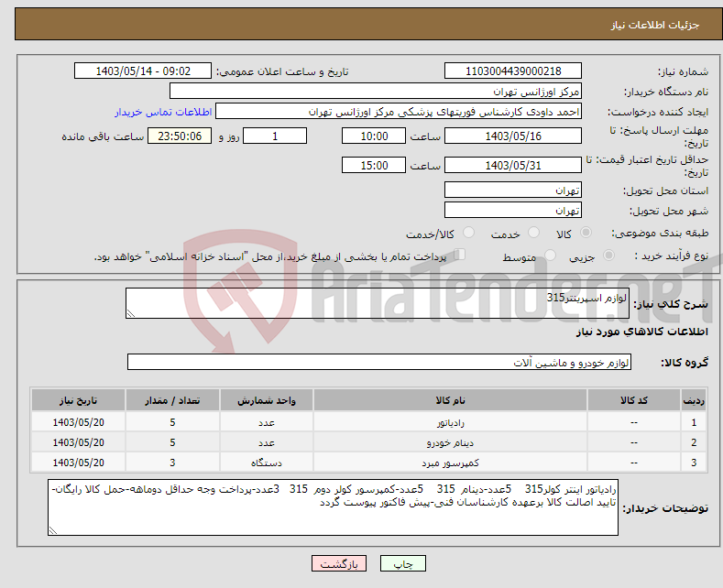The image size is (723, 588).
Task: Click the عدد unit in رادیاتور row
Action: point(267,422)
